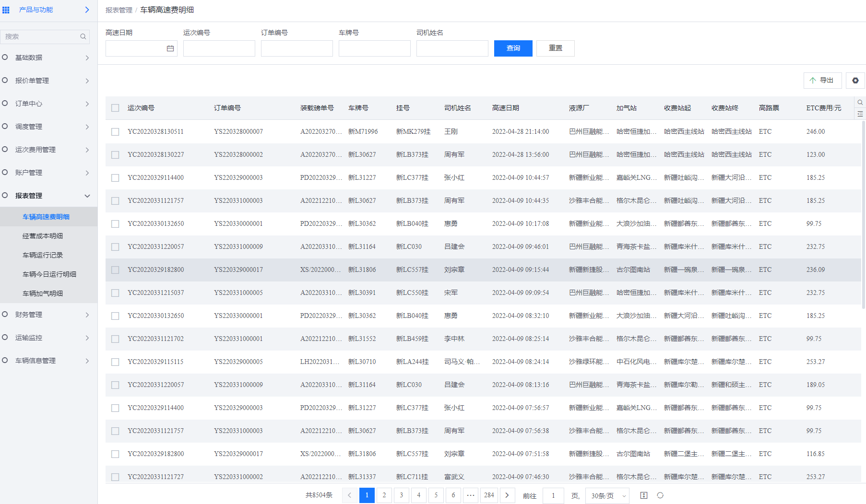Check row YC20220331121702 checkbox
This screenshot has width=866, height=504.
pyautogui.click(x=115, y=339)
